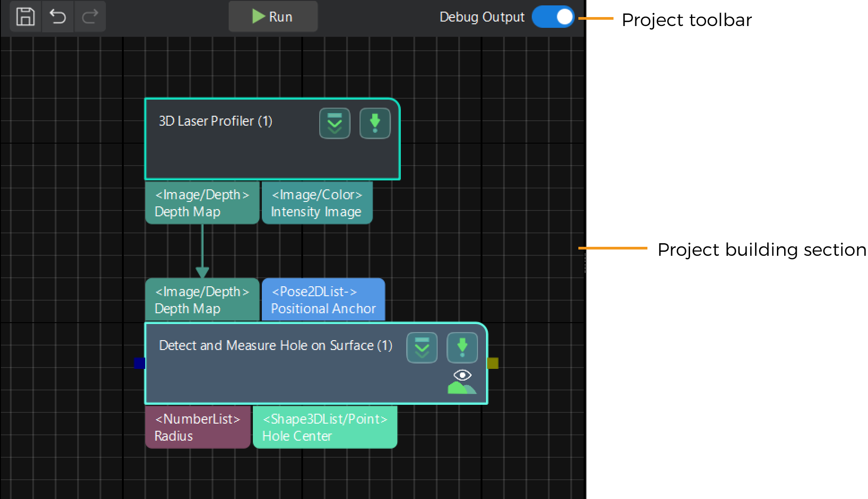
Task: Click the Debug Output label
Action: [482, 17]
